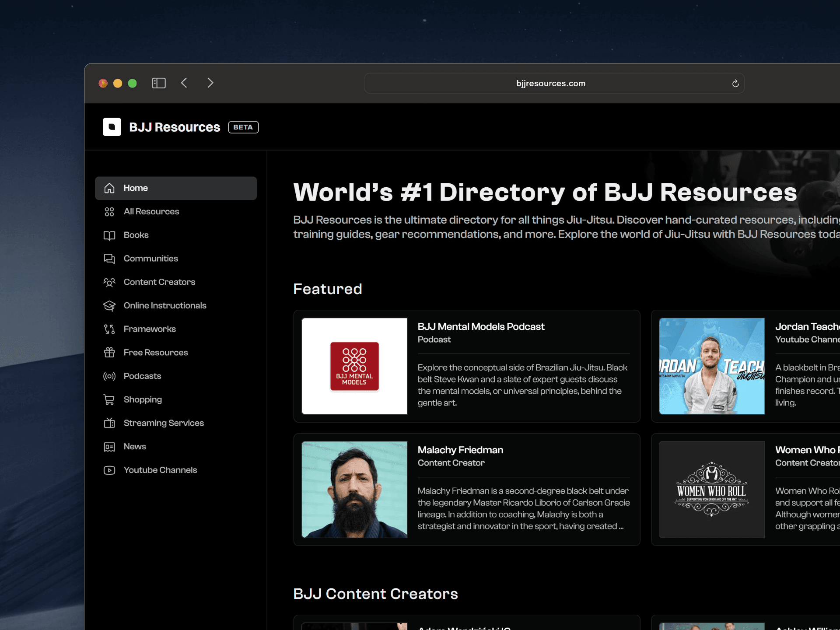Toggle the browser sidebar panel

pos(159,83)
